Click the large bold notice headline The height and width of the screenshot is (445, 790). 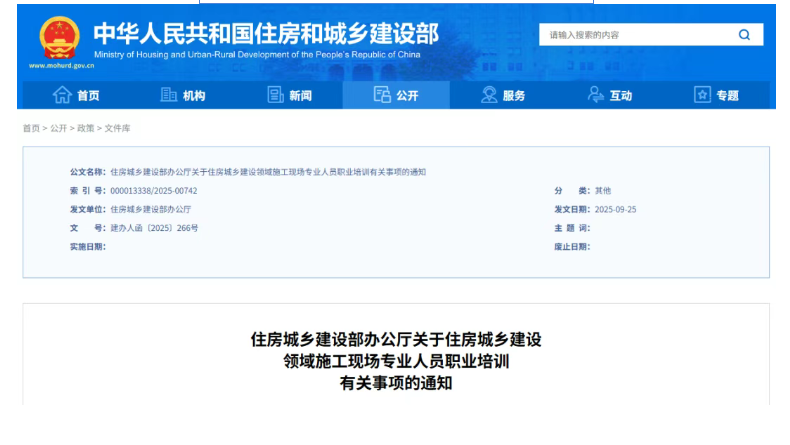click(396, 360)
